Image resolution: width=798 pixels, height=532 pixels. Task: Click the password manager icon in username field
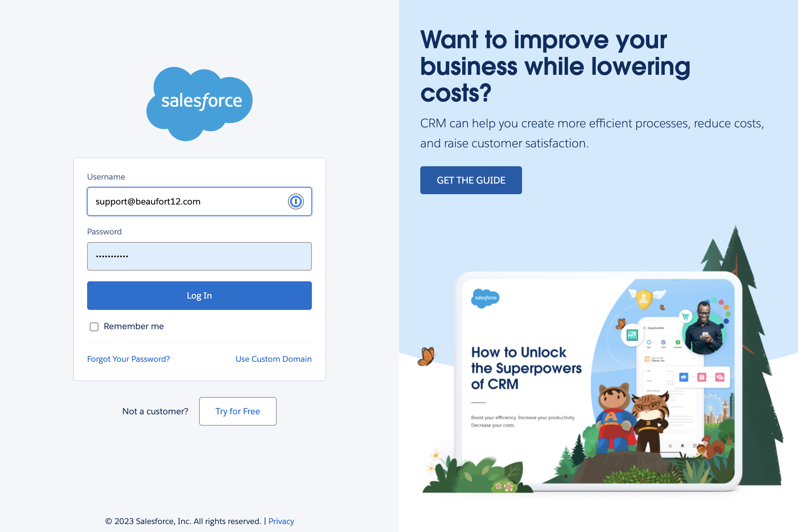(x=295, y=201)
